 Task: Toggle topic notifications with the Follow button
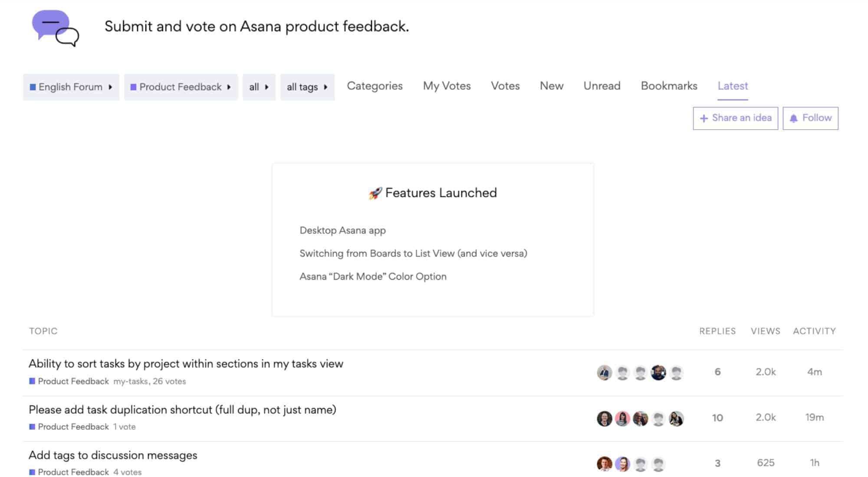(811, 118)
